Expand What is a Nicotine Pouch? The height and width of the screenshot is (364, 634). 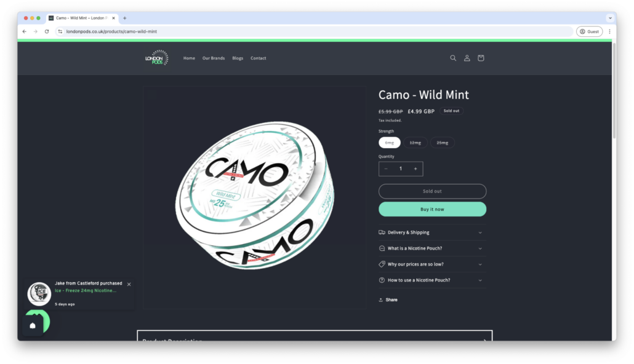tap(432, 248)
